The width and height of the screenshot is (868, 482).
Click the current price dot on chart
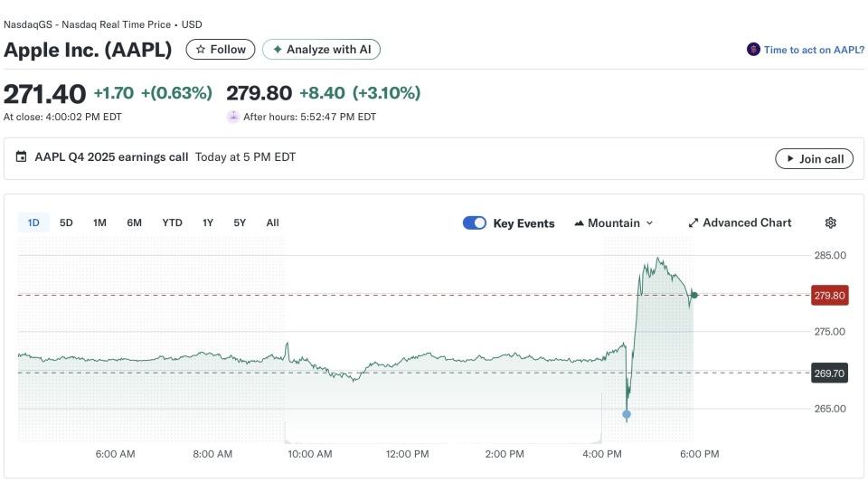pos(693,295)
